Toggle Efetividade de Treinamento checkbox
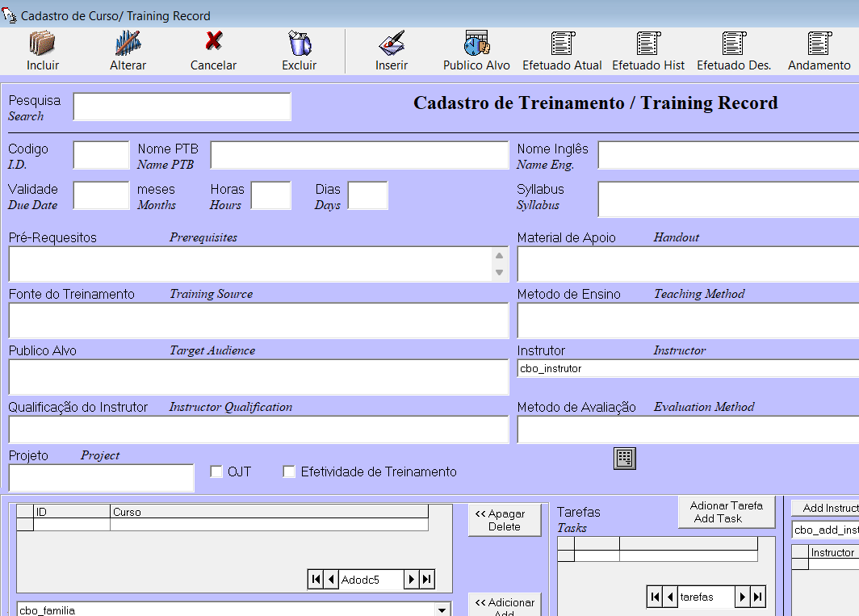Image resolution: width=859 pixels, height=616 pixels. click(x=289, y=471)
